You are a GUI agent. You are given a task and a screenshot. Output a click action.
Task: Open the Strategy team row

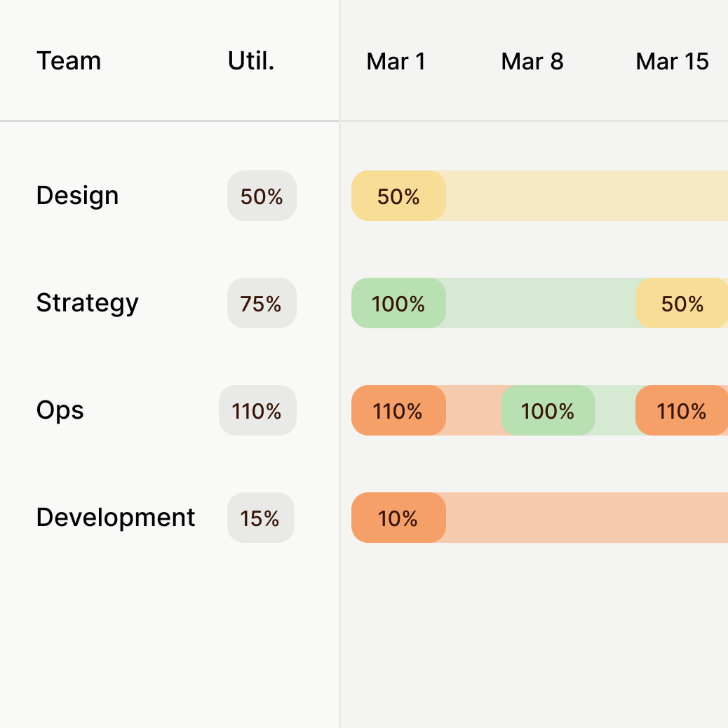[x=87, y=303]
